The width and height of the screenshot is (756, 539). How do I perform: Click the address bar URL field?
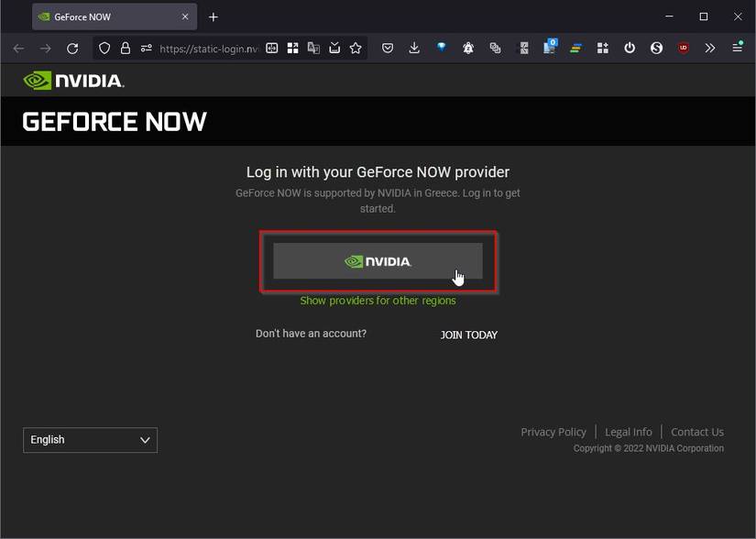click(209, 49)
